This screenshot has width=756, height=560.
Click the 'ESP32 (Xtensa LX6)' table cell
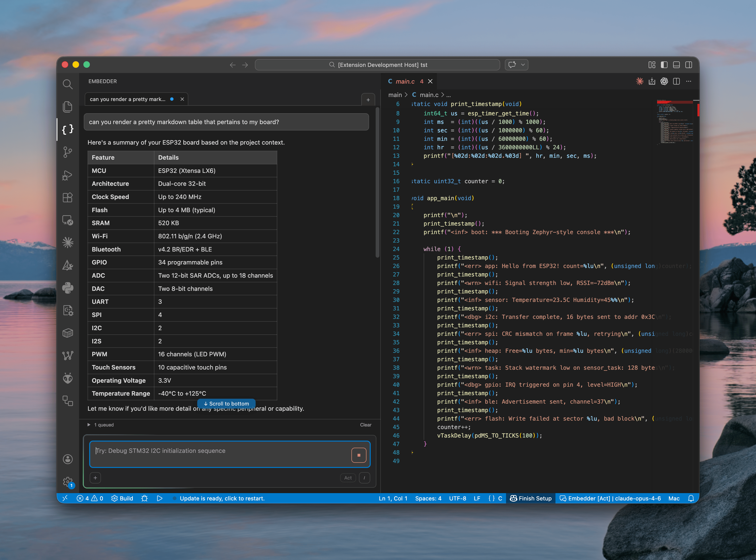[215, 170]
